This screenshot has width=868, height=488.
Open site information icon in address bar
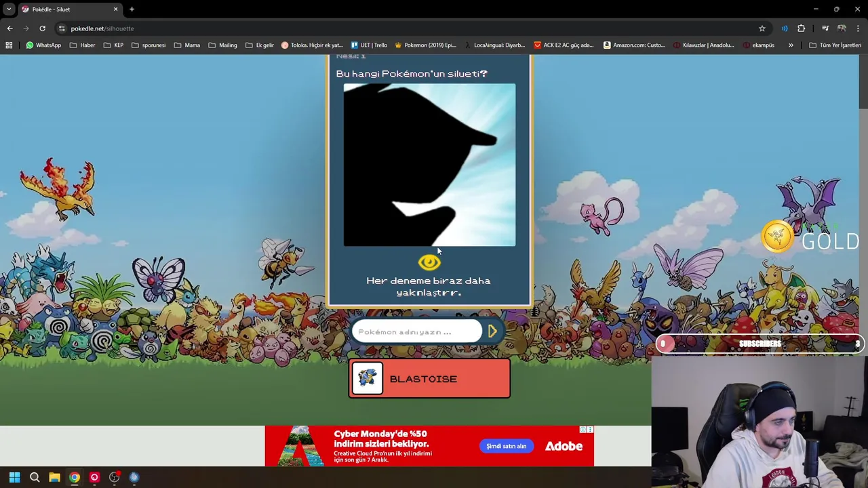pos(62,28)
